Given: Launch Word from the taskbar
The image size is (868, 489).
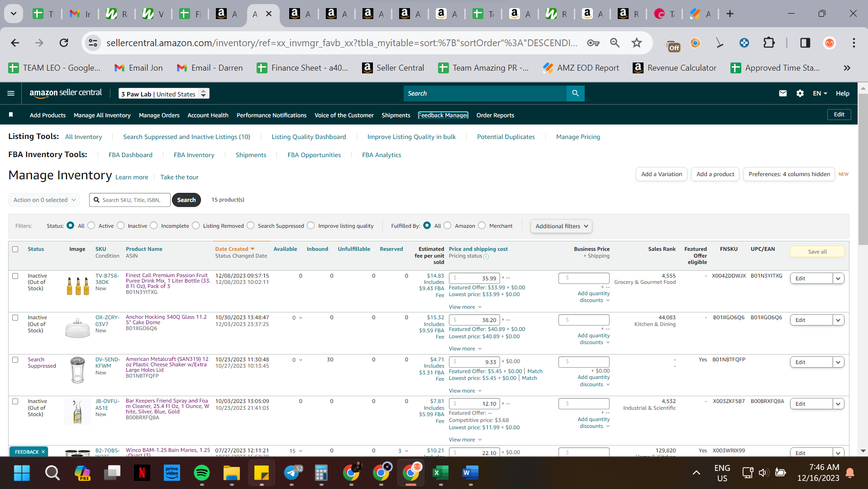Looking at the screenshot, I should [470, 473].
